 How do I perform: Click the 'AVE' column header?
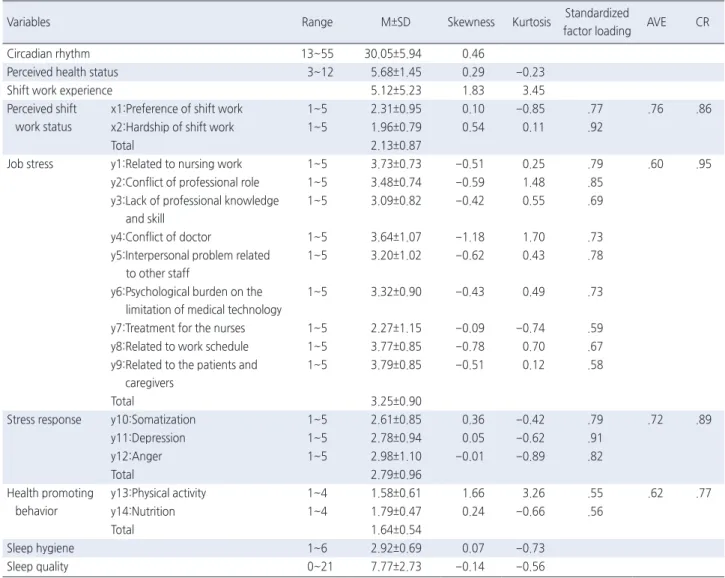point(657,22)
